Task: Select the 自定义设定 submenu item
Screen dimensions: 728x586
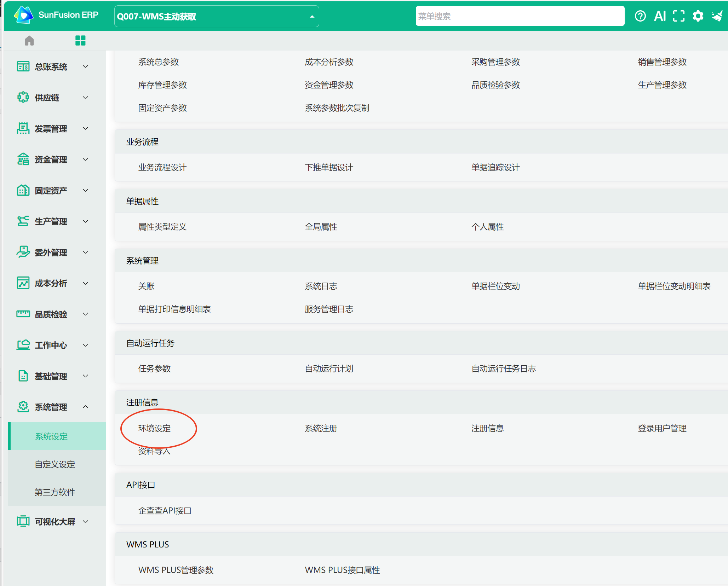Action: 57,464
